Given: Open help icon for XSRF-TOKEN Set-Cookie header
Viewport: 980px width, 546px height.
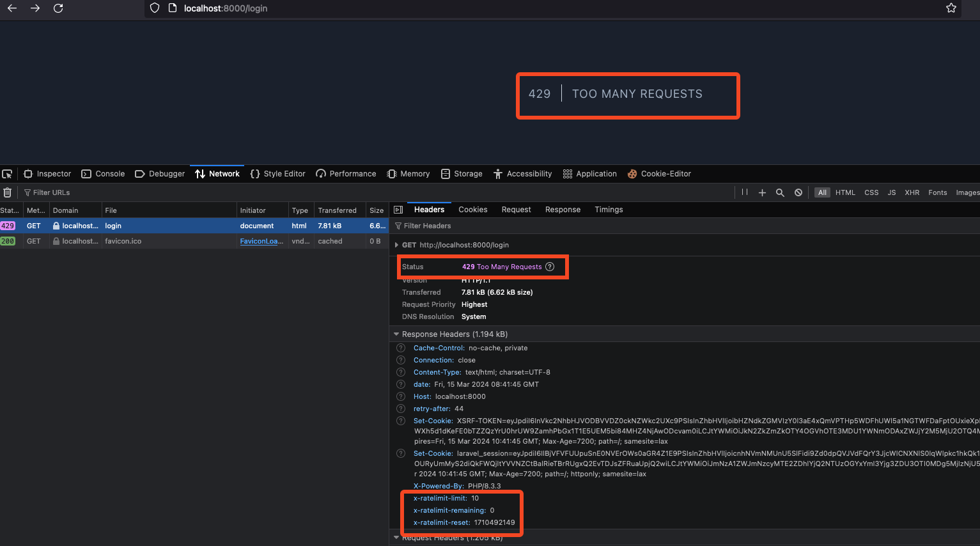Looking at the screenshot, I should pyautogui.click(x=401, y=421).
